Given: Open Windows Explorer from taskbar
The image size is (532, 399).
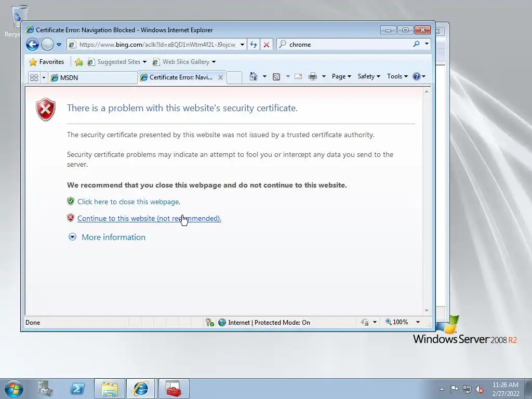Looking at the screenshot, I should click(x=109, y=389).
